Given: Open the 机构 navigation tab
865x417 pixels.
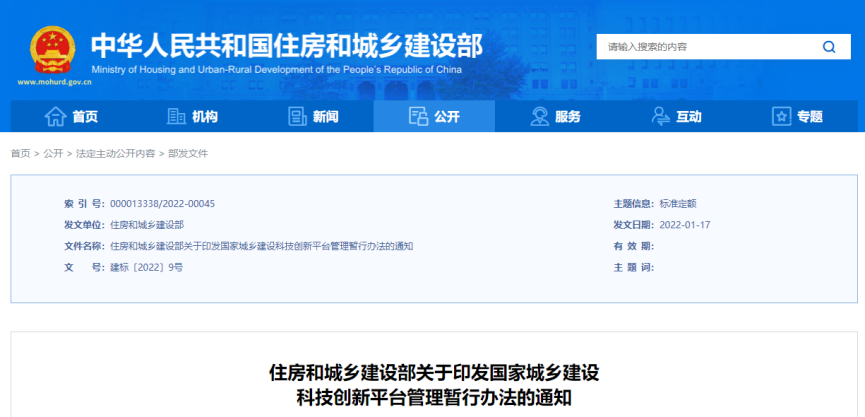Looking at the screenshot, I should coord(192,116).
